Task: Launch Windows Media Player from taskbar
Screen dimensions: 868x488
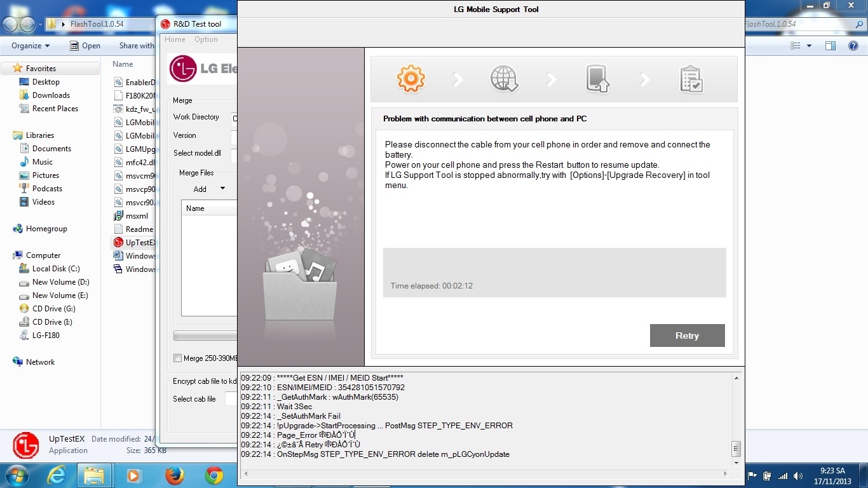Action: pos(133,475)
